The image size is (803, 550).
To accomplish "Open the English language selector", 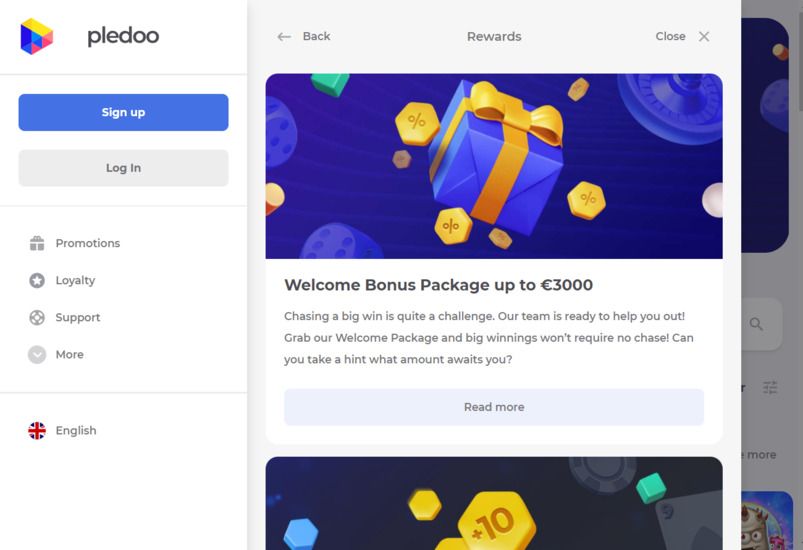I will pos(76,430).
